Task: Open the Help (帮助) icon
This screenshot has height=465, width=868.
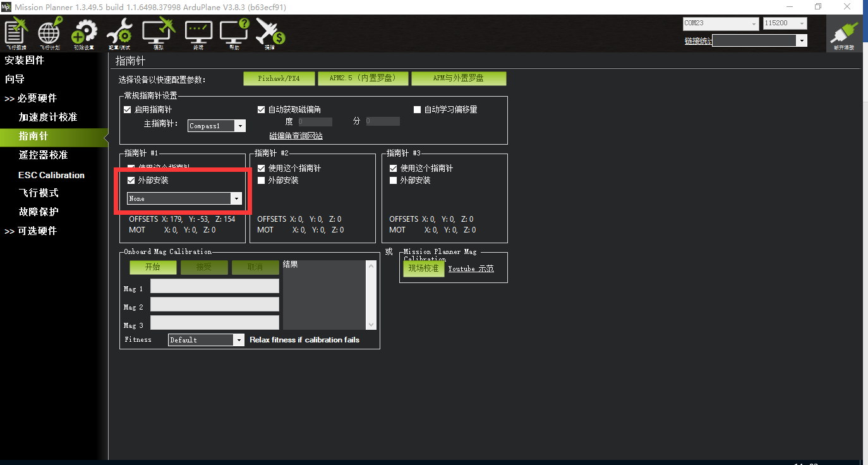Action: coord(234,33)
